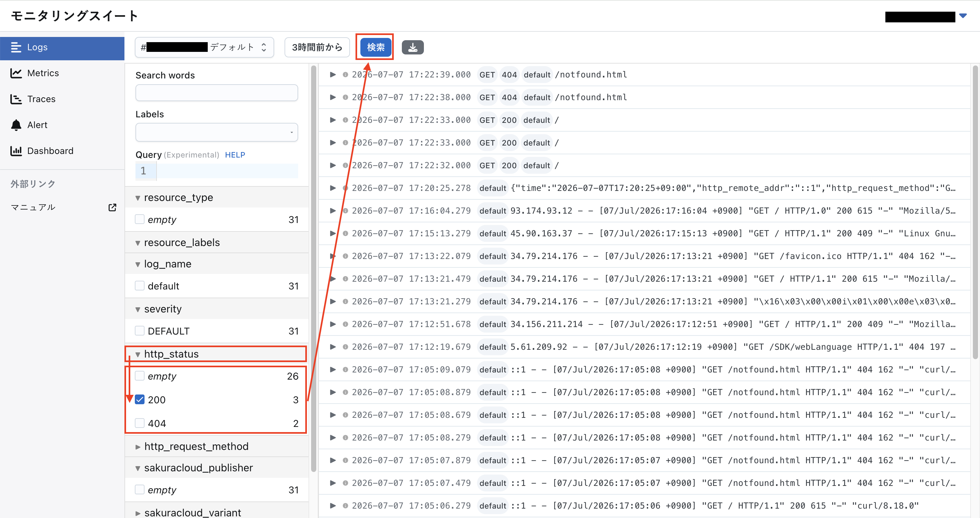Click the 3時間前から time range button
980x518 pixels.
(x=317, y=47)
